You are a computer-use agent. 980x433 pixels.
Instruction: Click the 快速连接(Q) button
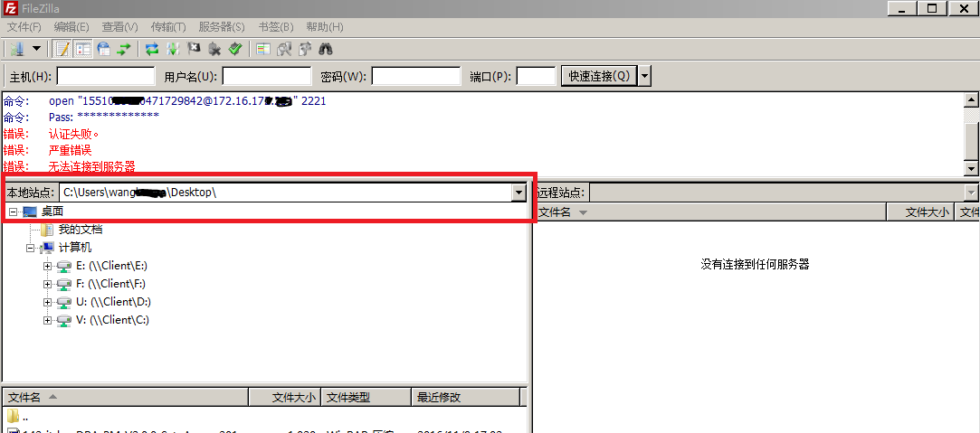(599, 76)
